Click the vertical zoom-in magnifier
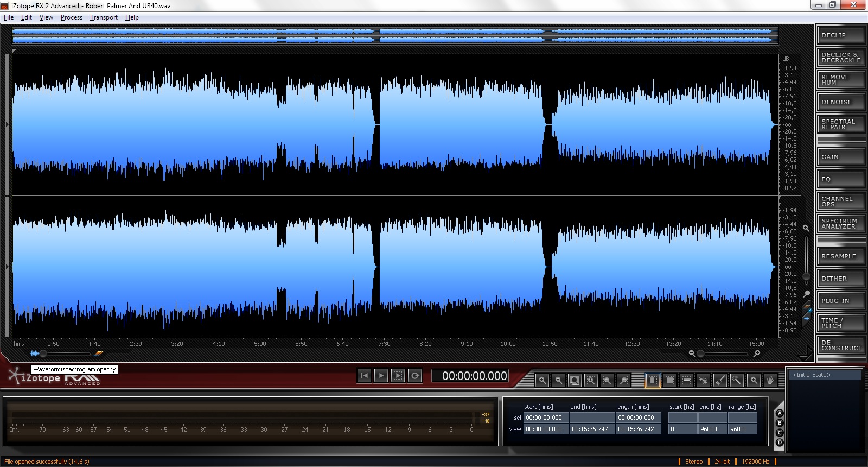The width and height of the screenshot is (868, 467). (x=807, y=228)
